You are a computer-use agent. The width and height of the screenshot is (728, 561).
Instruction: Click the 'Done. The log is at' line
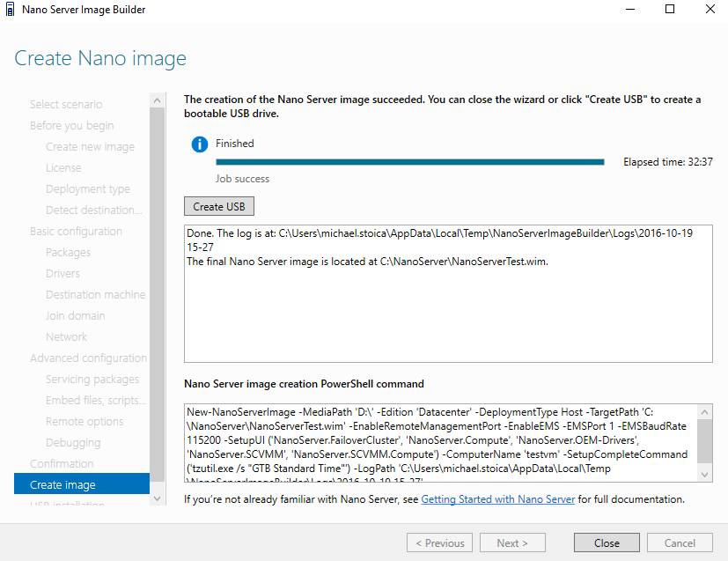(x=439, y=240)
